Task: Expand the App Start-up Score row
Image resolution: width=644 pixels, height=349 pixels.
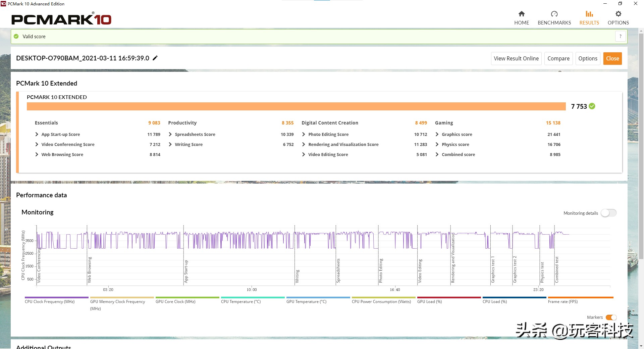Action: pyautogui.click(x=37, y=134)
